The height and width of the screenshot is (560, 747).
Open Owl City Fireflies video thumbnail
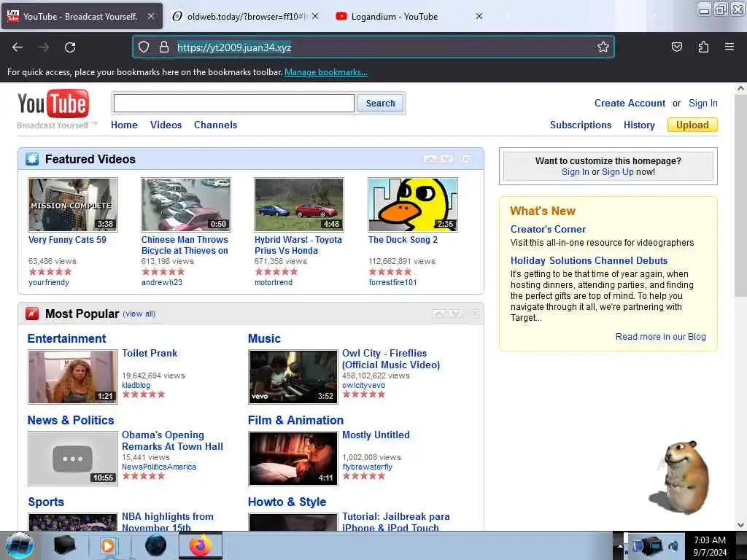tap(293, 377)
